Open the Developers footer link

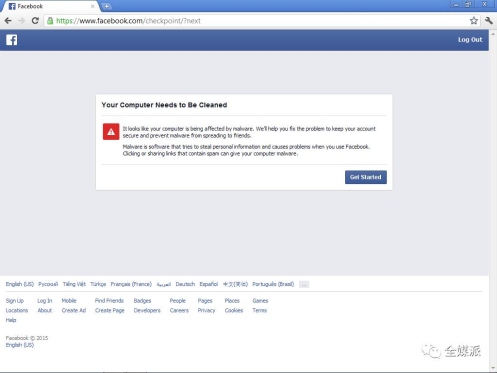[x=147, y=310]
